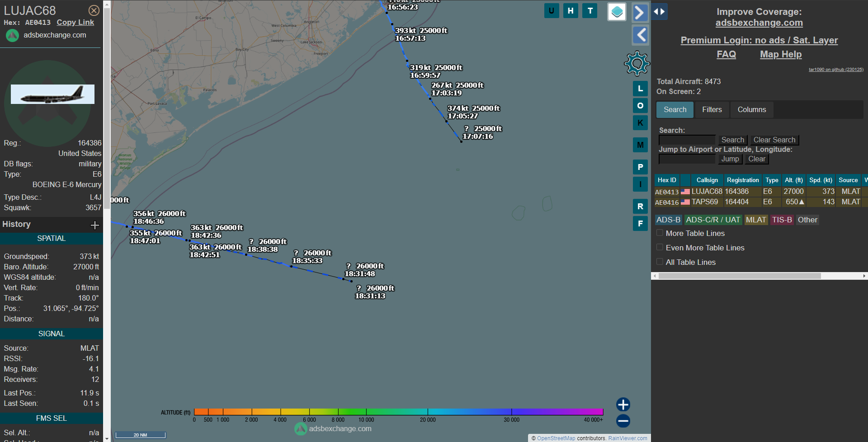Click the Clear button next to Jump
Screen dimensions: 868x442
(757, 159)
